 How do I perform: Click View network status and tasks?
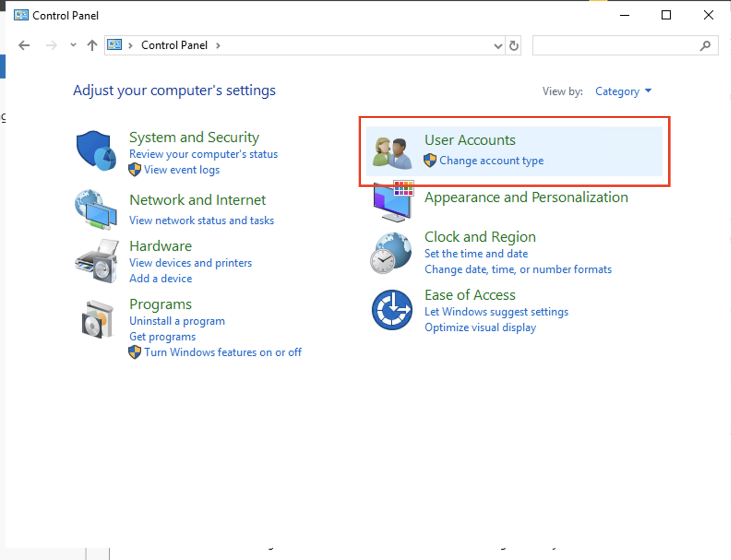point(201,220)
